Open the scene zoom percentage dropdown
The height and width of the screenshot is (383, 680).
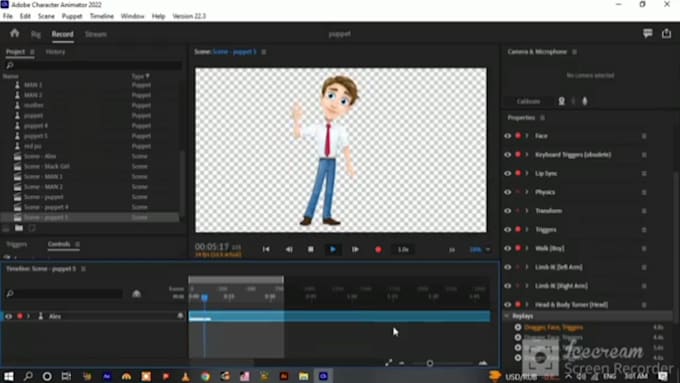480,249
